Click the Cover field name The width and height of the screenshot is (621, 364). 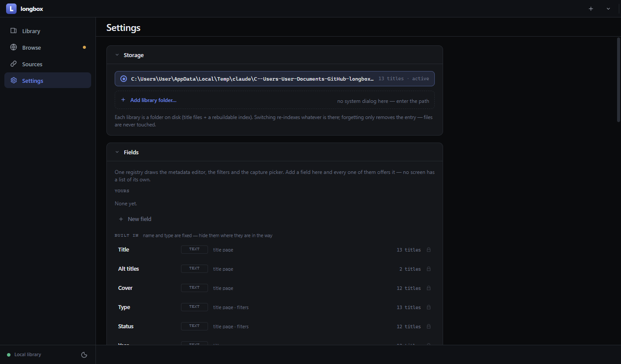(125, 288)
